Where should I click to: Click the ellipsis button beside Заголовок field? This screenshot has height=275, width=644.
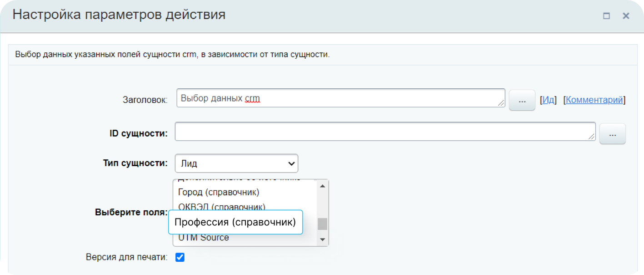click(522, 100)
